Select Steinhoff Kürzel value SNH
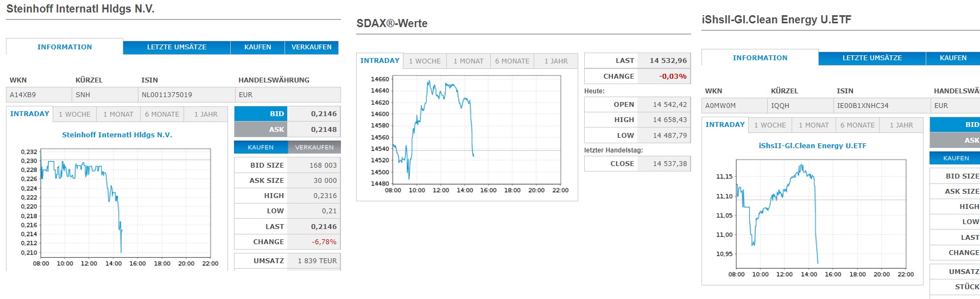This screenshot has width=980, height=299. pos(83,94)
